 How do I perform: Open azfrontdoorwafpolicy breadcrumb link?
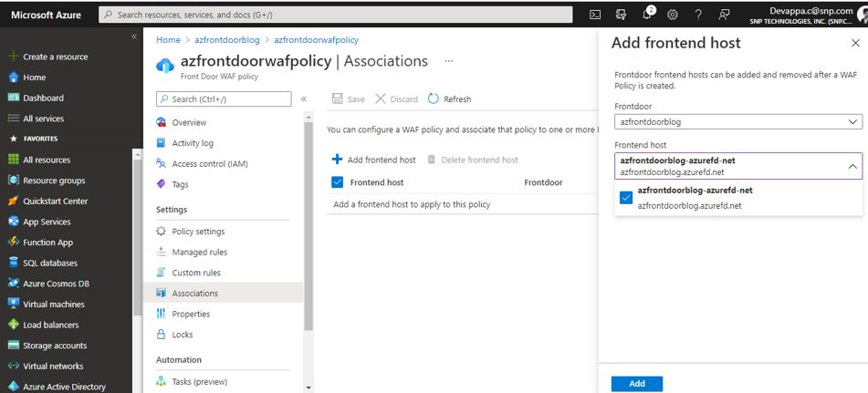click(x=316, y=40)
